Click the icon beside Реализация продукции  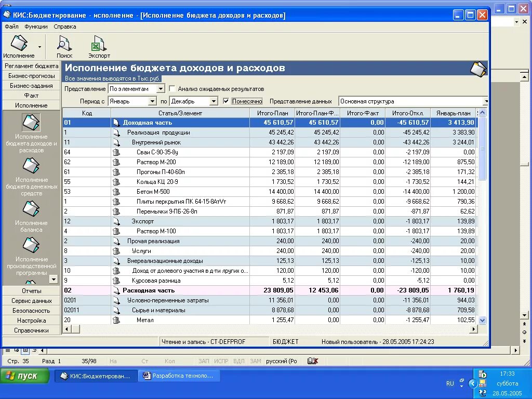[116, 132]
